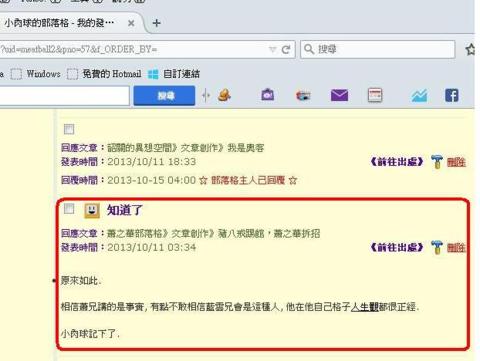Delete the 03:34 comment via 刪除
The image size is (480, 361).
(x=456, y=248)
